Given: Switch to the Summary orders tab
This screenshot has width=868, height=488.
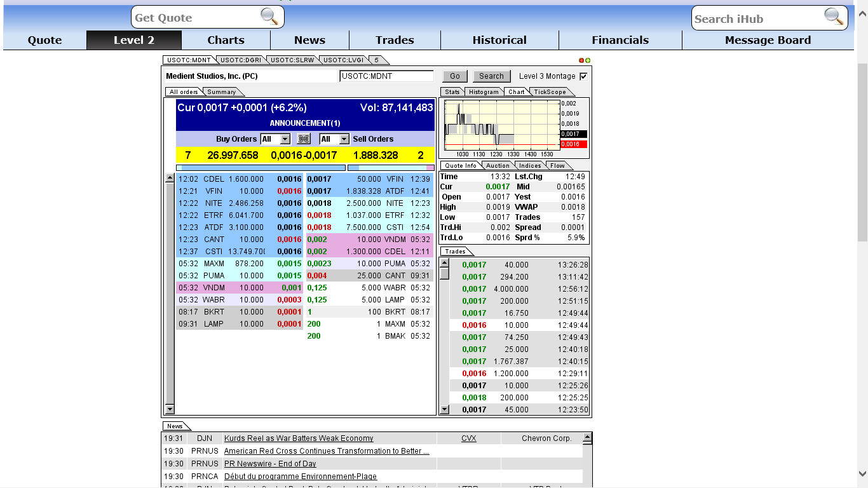Looking at the screenshot, I should (x=221, y=92).
